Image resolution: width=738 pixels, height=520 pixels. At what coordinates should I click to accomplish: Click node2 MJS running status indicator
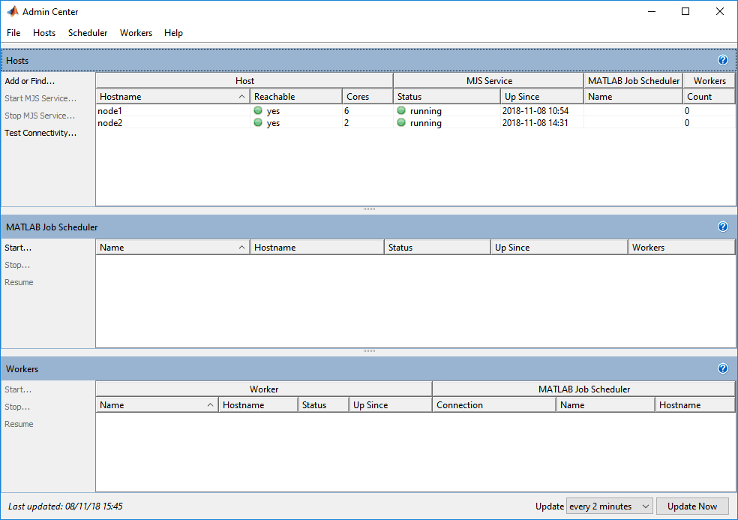click(x=401, y=122)
